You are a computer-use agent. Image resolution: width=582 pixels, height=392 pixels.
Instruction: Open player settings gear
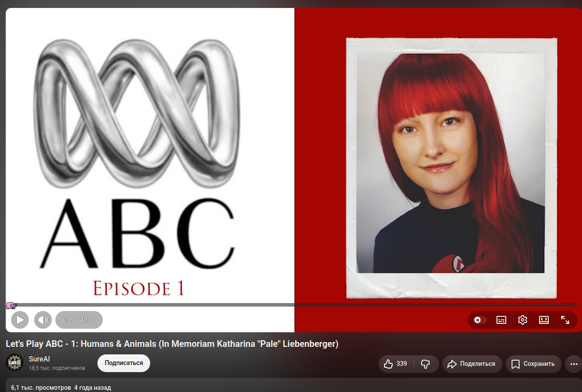coord(523,320)
